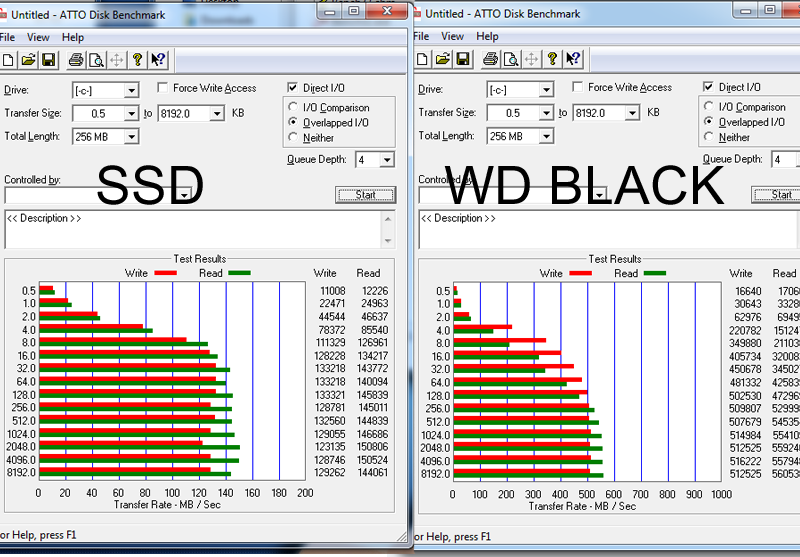Screen dimensions: 800x557
Task: Click green Read legend swatch in WD BLACK window
Action: (x=655, y=273)
